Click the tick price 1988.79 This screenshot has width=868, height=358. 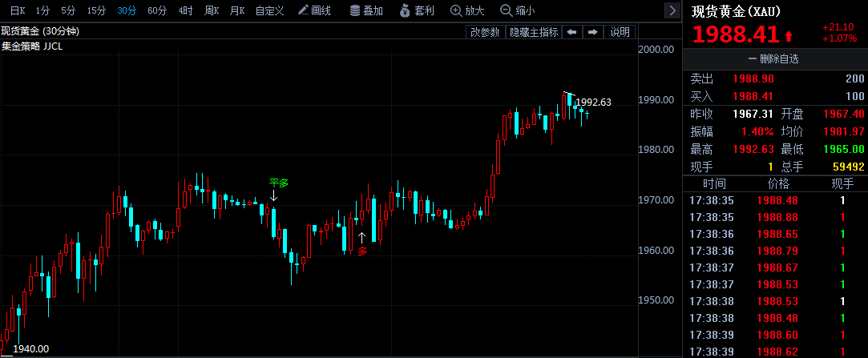[x=777, y=251]
